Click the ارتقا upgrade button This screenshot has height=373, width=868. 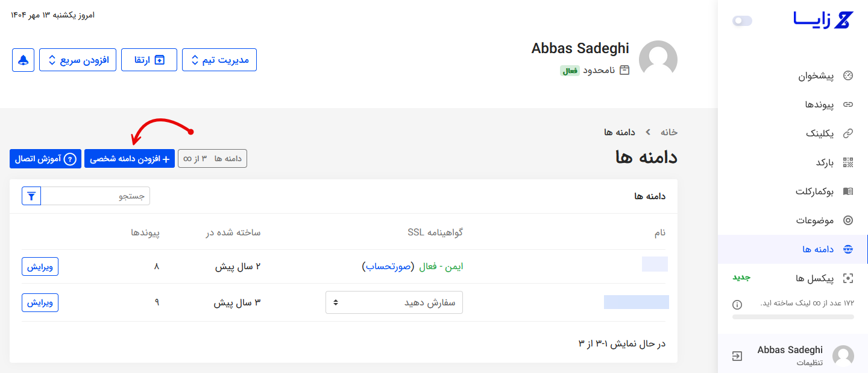(149, 60)
